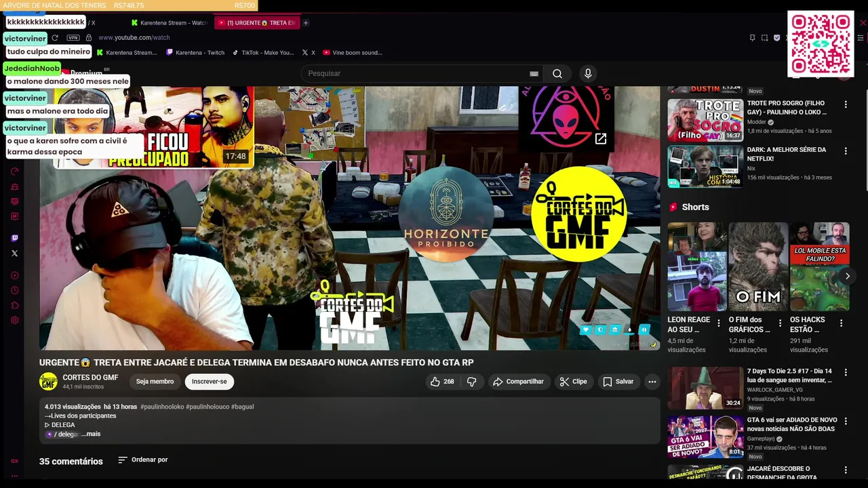
Task: Open the settings gear in browser sidebar
Action: 15,321
